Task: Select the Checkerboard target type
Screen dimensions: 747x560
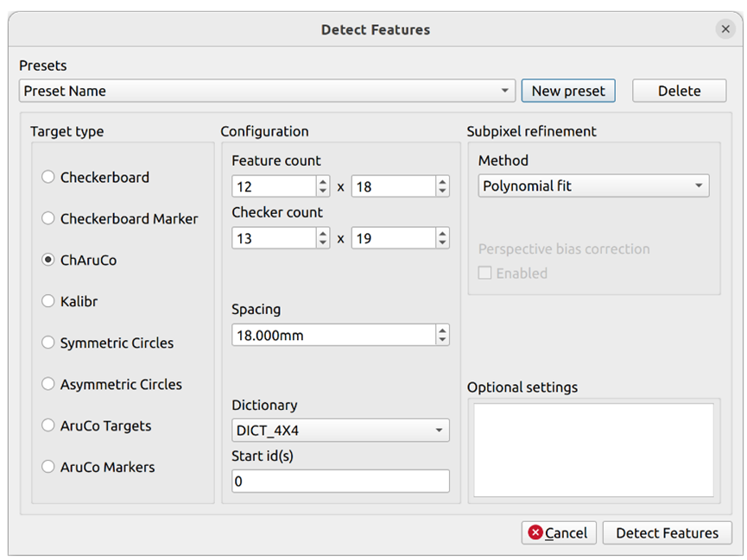Action: coord(48,178)
